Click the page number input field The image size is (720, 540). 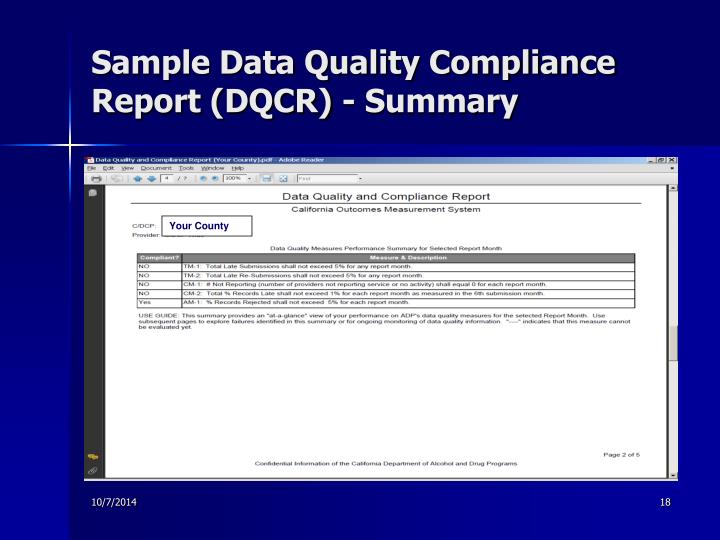coord(167,179)
